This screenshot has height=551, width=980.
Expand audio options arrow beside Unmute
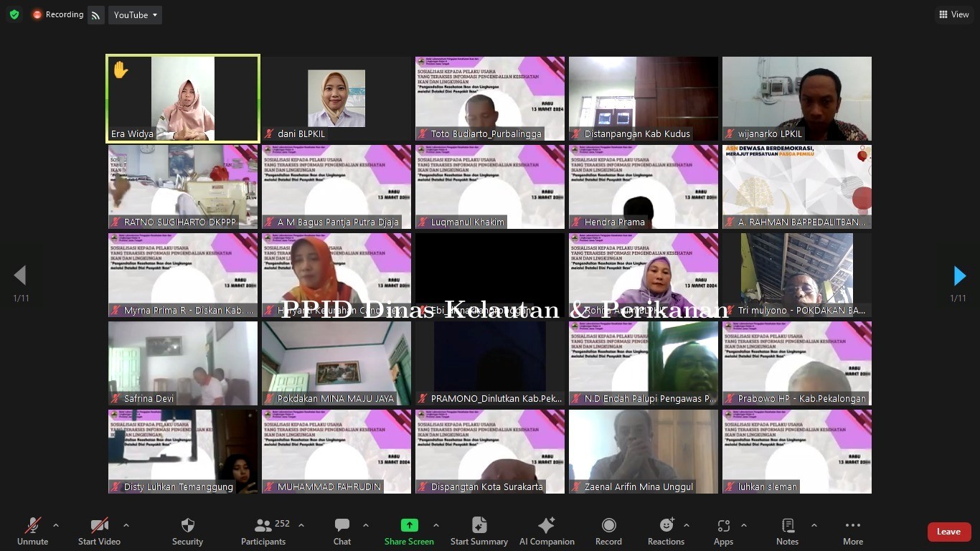tap(56, 525)
